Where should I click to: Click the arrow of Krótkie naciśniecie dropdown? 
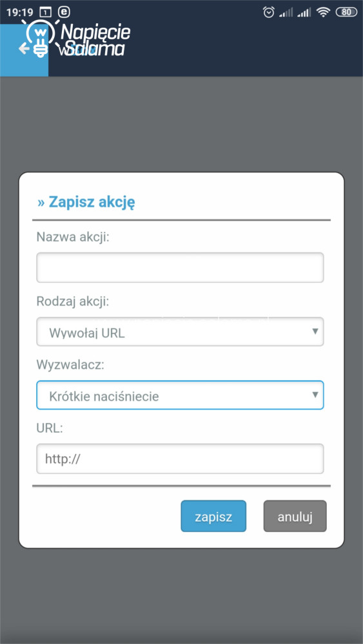(315, 395)
